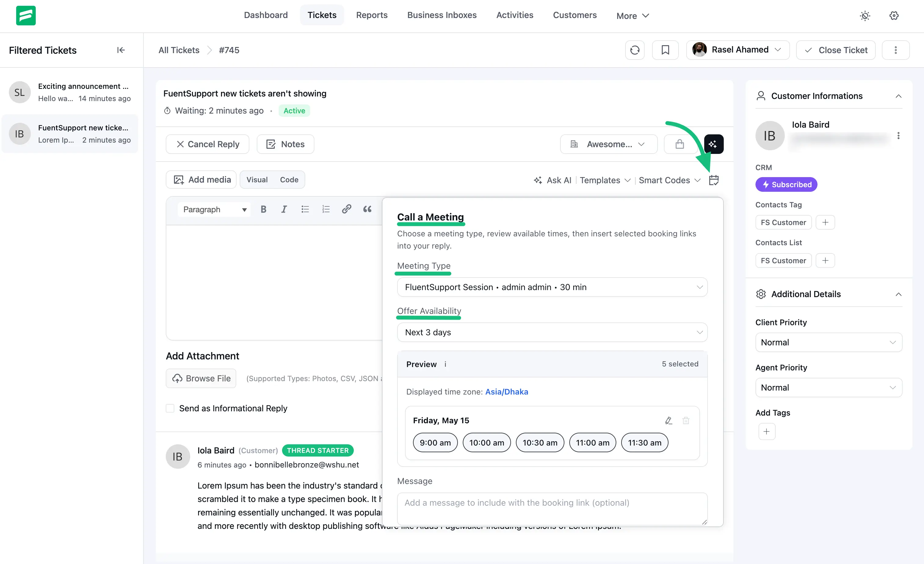The height and width of the screenshot is (564, 924).
Task: Toggle the light/dark theme icon
Action: [865, 15]
